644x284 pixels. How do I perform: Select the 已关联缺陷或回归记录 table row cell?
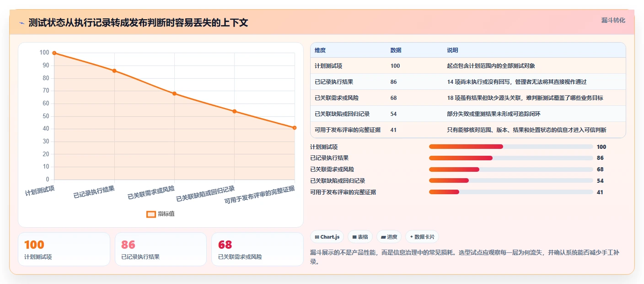[342, 114]
